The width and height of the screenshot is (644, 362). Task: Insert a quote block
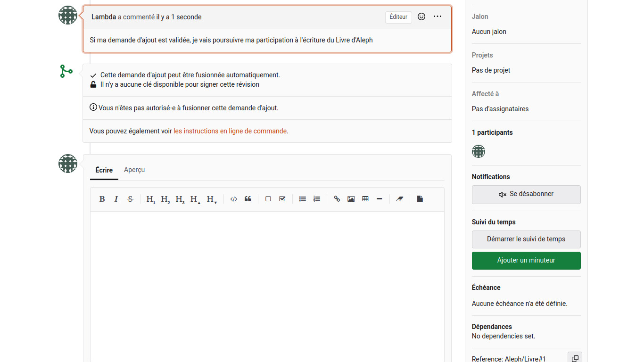tap(248, 199)
